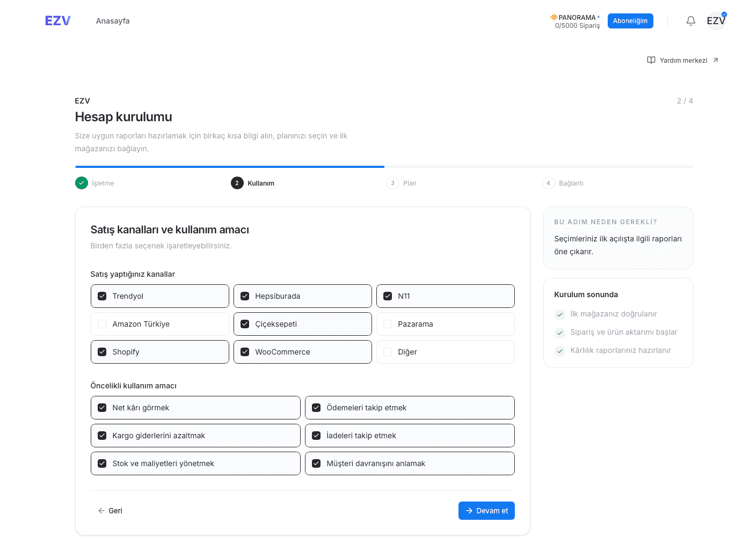Check the Diğer channel option
Screen dimensions: 750x560
446,352
